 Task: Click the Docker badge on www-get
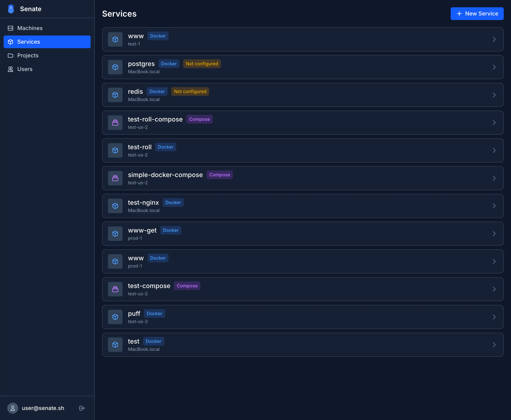(x=171, y=230)
